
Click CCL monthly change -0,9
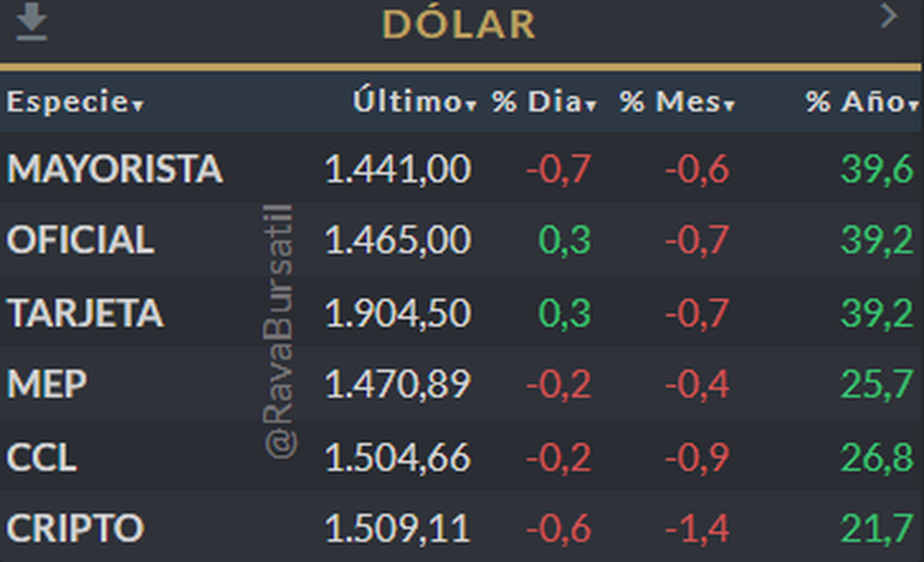click(697, 457)
